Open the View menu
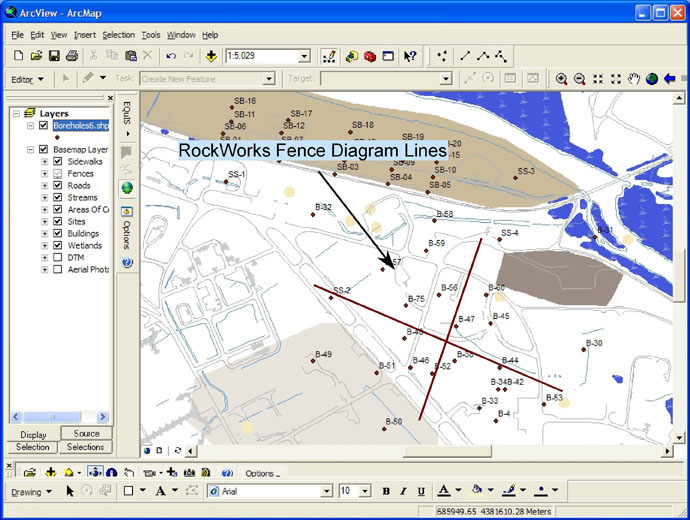 [x=59, y=35]
